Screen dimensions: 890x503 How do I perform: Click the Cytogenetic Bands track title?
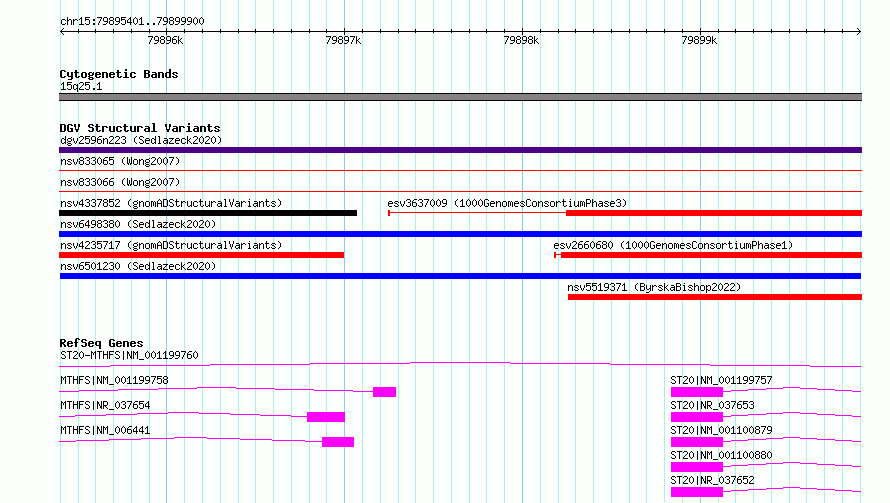119,74
